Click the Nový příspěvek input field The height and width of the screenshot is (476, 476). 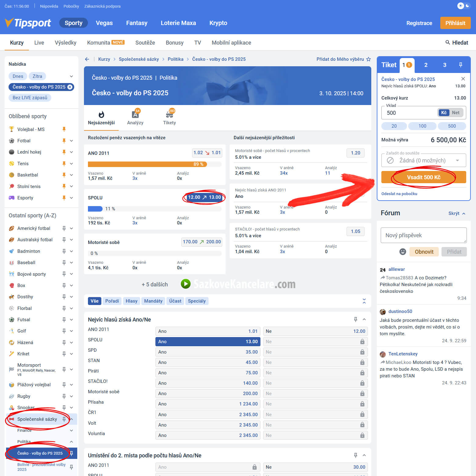pyautogui.click(x=423, y=235)
